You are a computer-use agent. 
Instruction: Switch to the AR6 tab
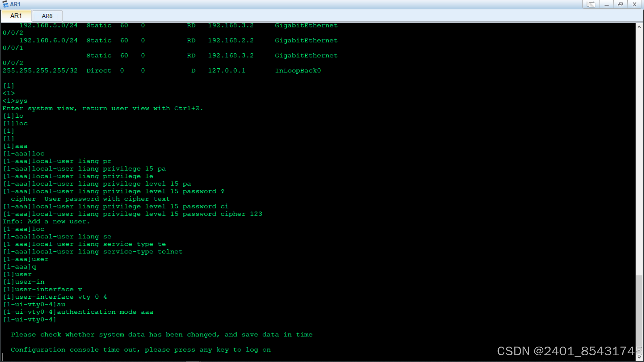pos(47,16)
